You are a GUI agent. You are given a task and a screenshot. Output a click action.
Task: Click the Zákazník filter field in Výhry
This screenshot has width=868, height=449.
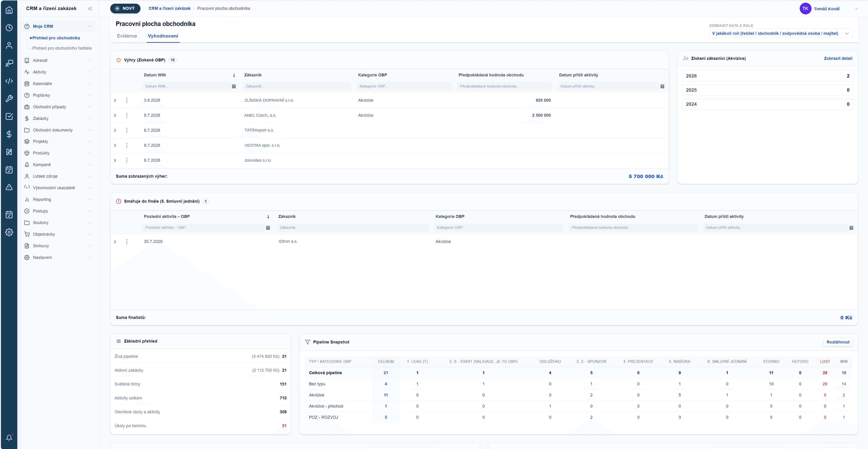click(x=297, y=86)
